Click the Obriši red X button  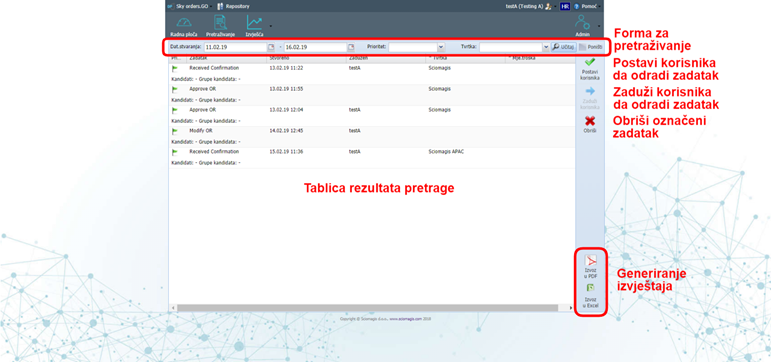point(590,125)
